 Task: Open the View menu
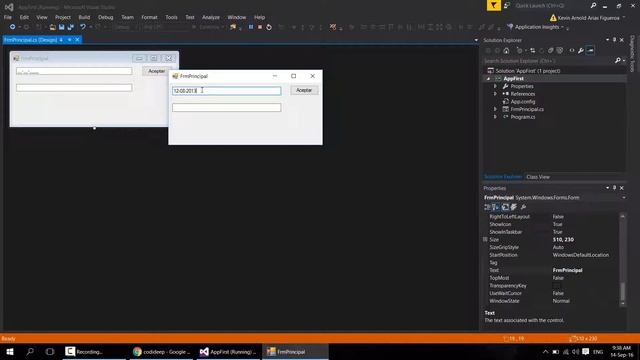click(x=42, y=17)
